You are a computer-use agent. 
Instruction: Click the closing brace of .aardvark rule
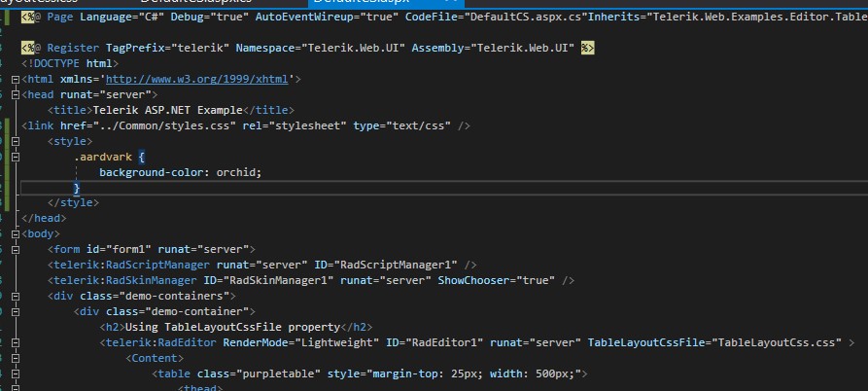(x=77, y=188)
